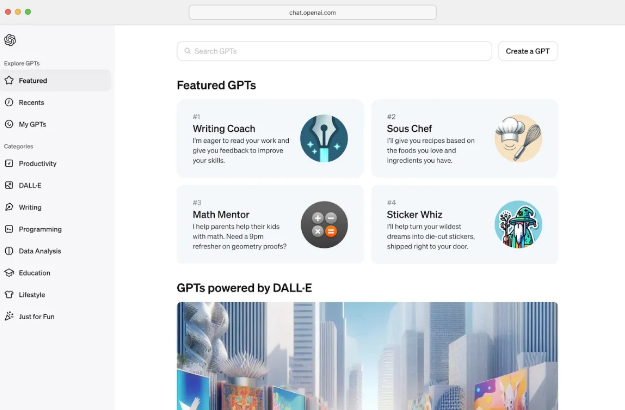625x410 pixels.
Task: Open Recents label in sidebar
Action: (x=31, y=102)
